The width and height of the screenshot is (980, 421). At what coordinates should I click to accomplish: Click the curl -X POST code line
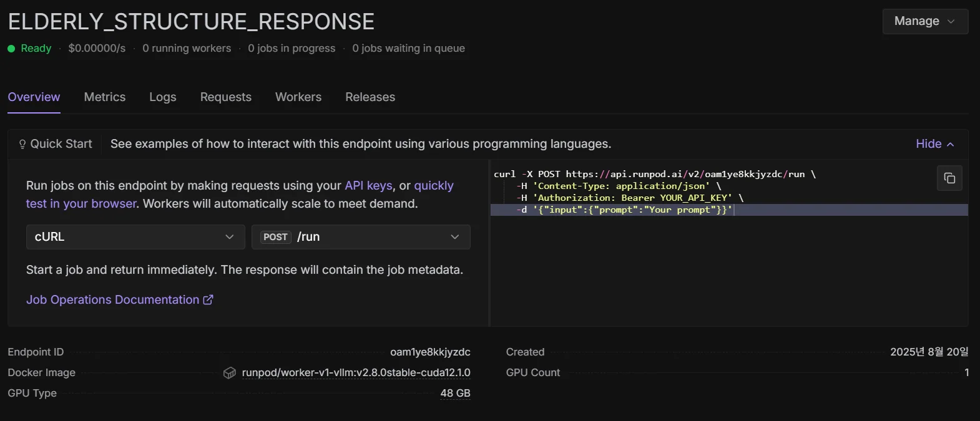pos(655,174)
